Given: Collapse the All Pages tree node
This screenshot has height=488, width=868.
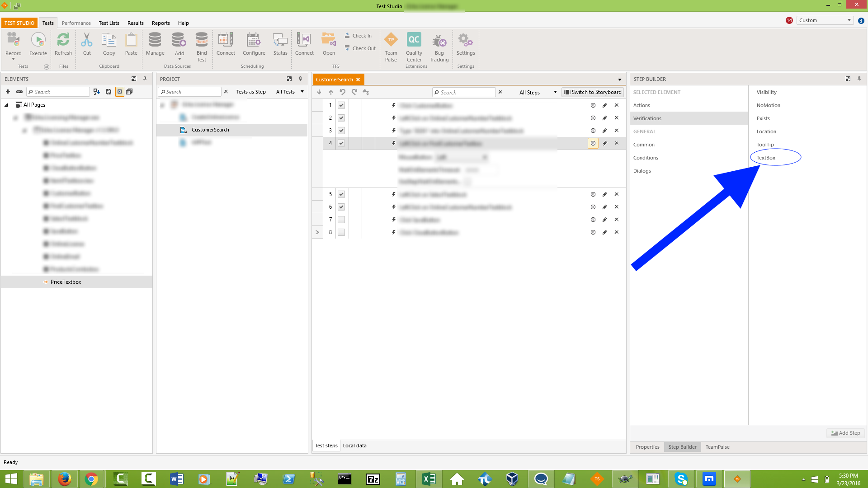Looking at the screenshot, I should [x=6, y=105].
